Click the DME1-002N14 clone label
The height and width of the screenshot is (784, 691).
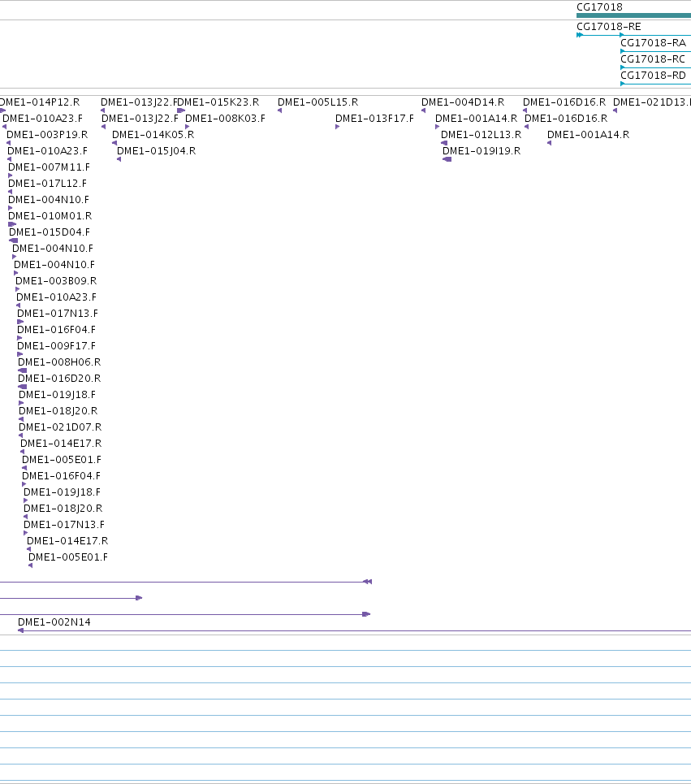54,622
